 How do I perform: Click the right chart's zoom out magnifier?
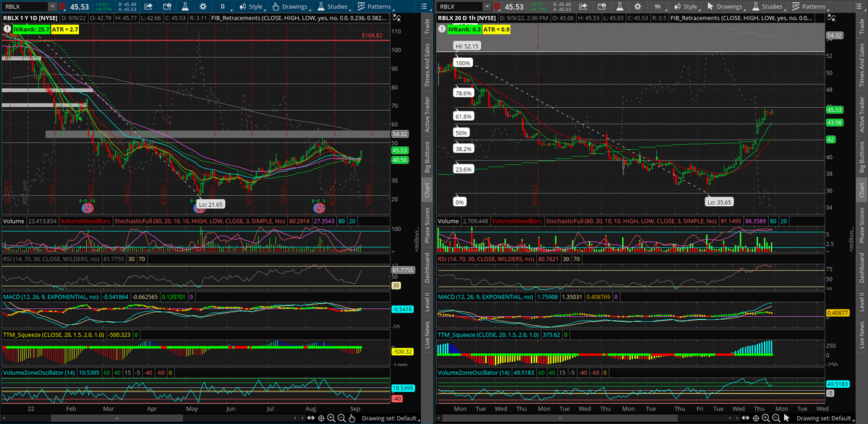click(x=776, y=418)
